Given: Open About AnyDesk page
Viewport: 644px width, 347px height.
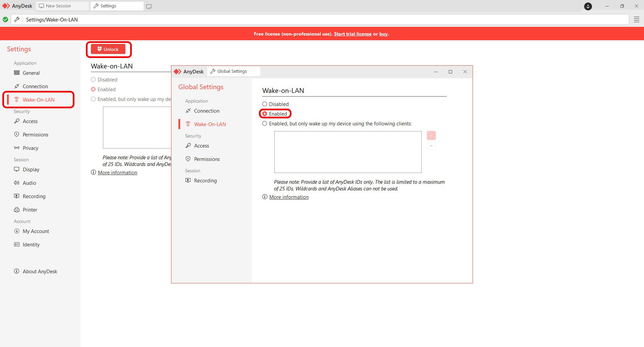Looking at the screenshot, I should pos(40,271).
